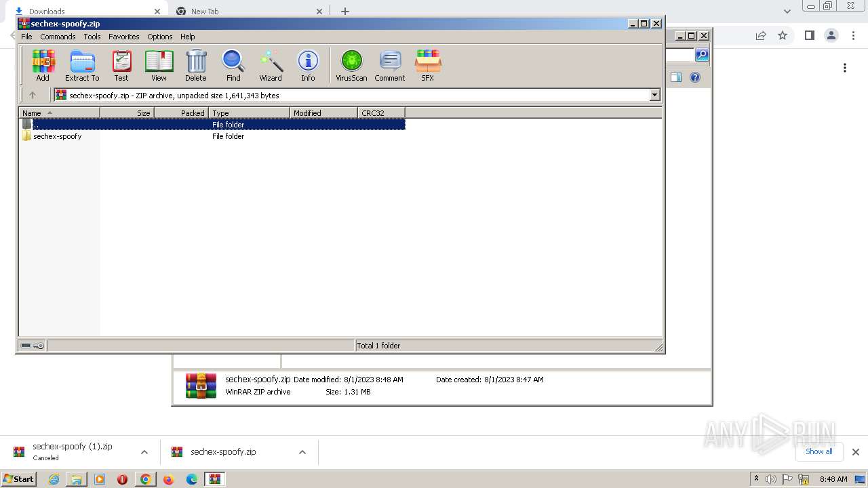Toggle the Chrome side panel icon

pos(809,36)
